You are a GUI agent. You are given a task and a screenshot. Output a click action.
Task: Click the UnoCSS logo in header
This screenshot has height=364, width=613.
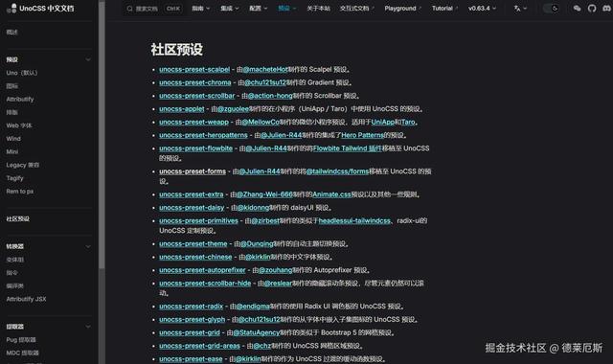(x=12, y=9)
